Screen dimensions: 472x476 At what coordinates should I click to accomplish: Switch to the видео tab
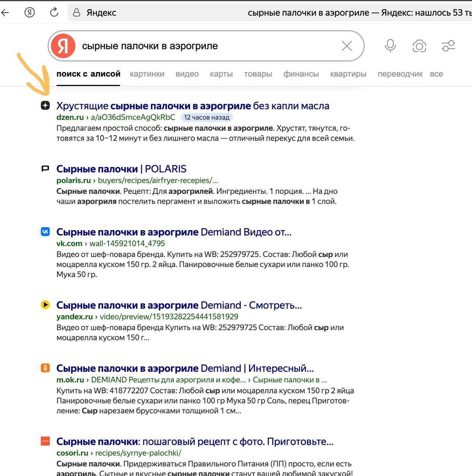tap(187, 74)
